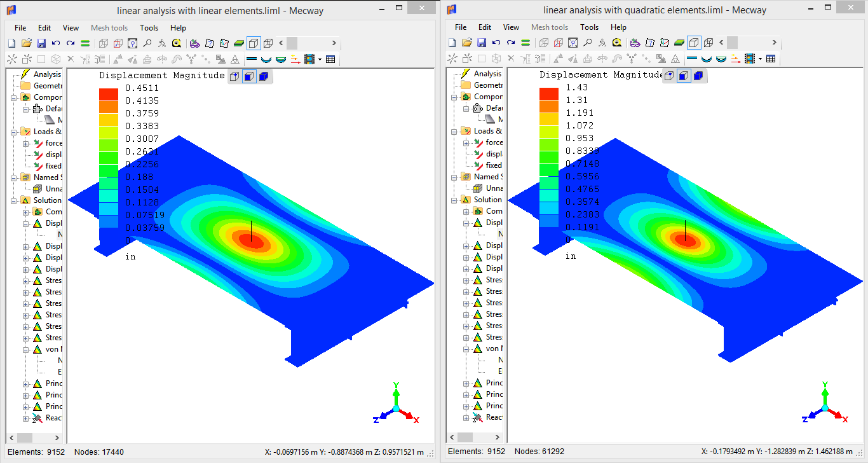Image resolution: width=868 pixels, height=463 pixels.
Task: Collapse Loads & constraints node, linear window tree
Action: [14, 132]
